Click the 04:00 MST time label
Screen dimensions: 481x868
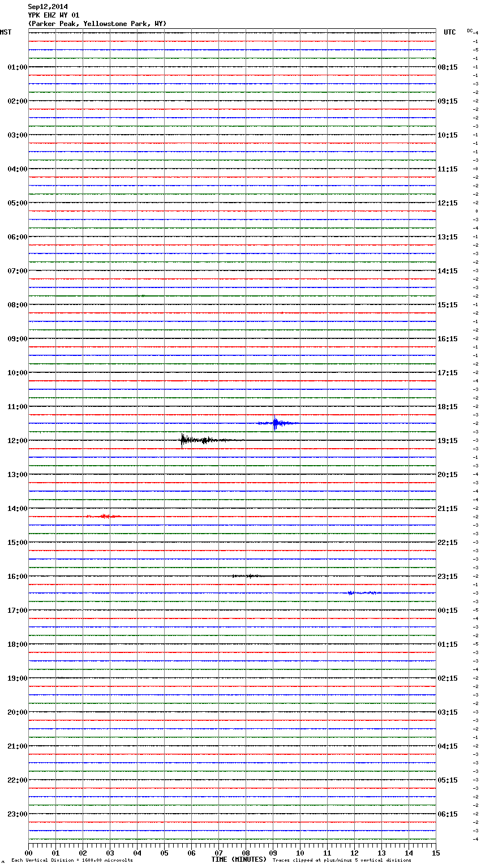pos(17,169)
